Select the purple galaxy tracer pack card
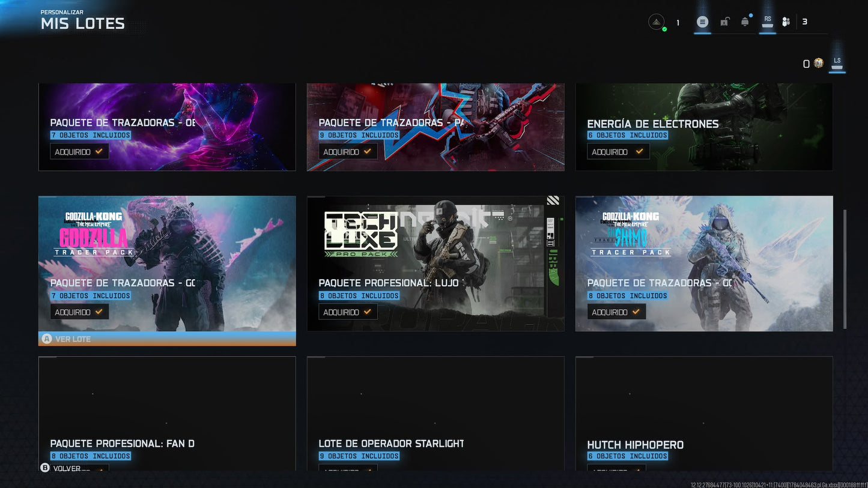This screenshot has height=488, width=868. [167, 127]
